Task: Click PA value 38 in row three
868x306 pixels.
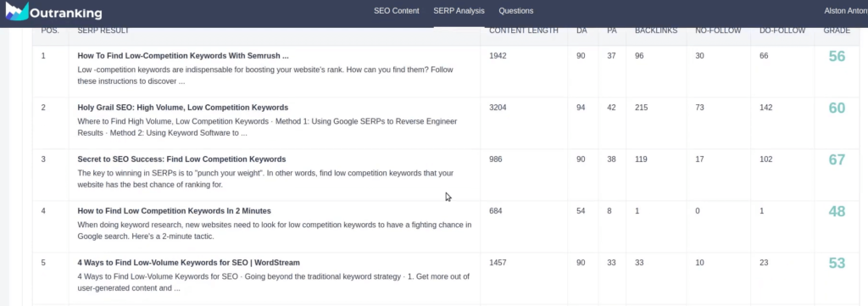Action: tap(611, 159)
